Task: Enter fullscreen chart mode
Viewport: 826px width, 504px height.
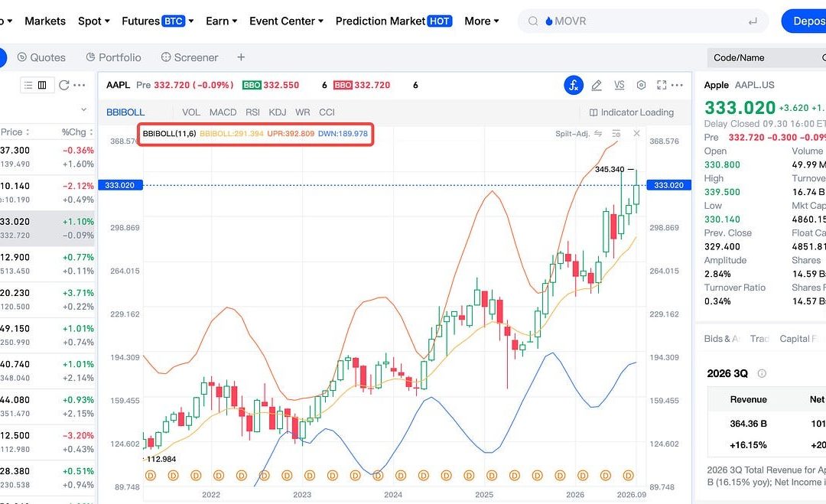Action: (662, 85)
